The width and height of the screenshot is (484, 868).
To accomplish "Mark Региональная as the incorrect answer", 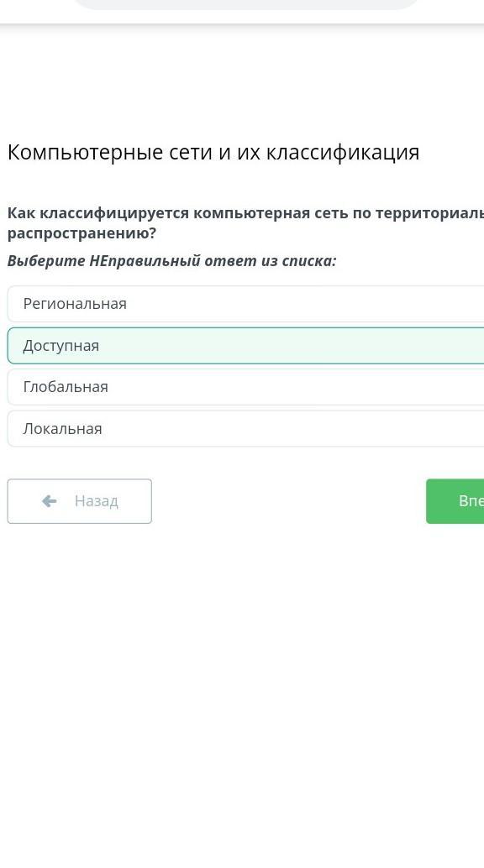I will click(245, 304).
